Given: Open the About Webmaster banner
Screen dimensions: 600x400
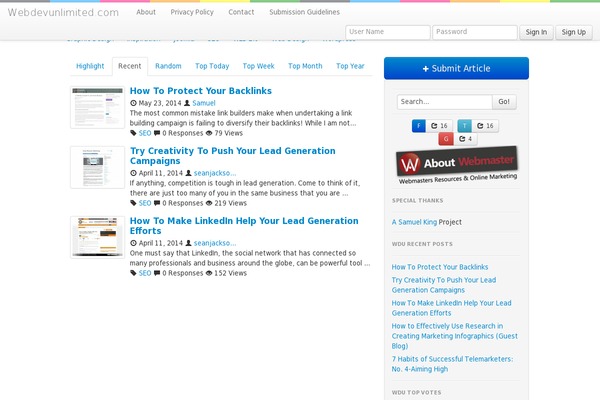Looking at the screenshot, I should pyautogui.click(x=457, y=166).
